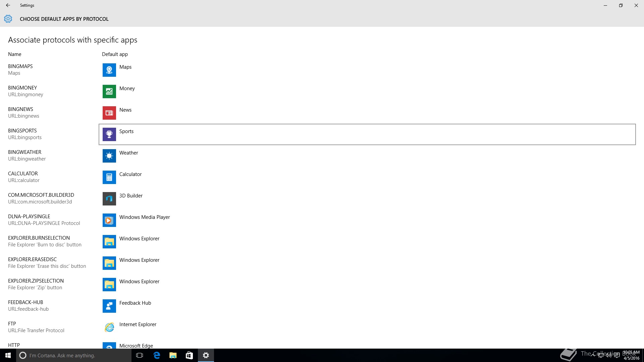Click Windows Explorer icon for EXPLORER.BURNSELECTION

tap(109, 242)
